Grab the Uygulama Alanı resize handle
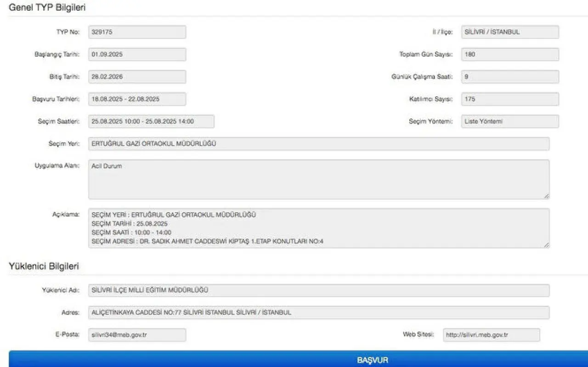 [546, 196]
